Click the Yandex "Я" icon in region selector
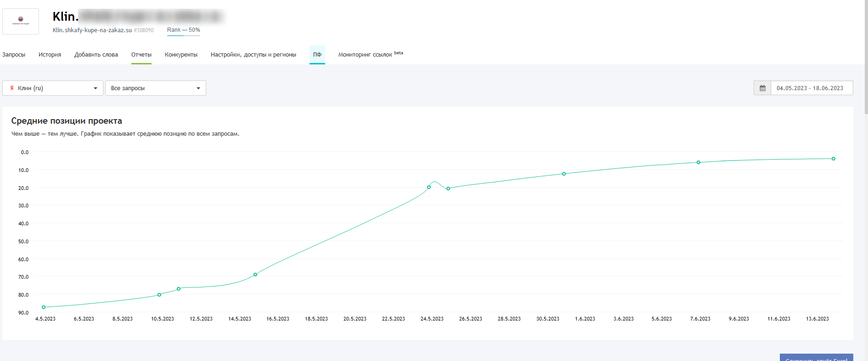 12,88
